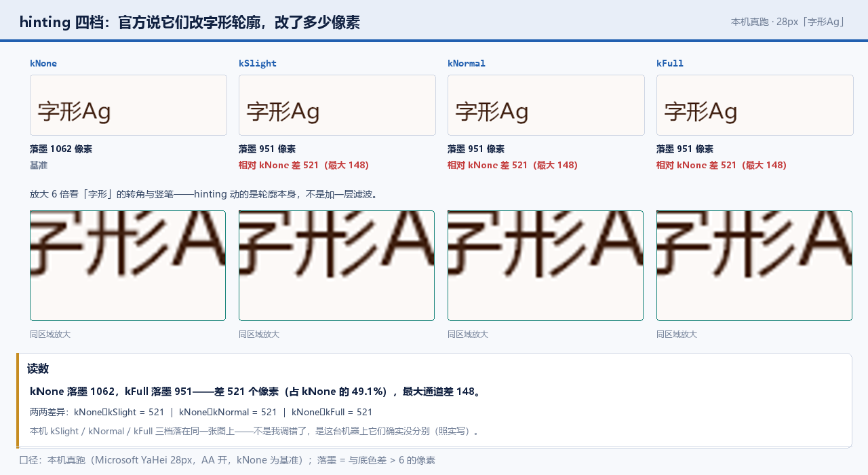868x475 pixels.
Task: Click 同区域放大 caption under the kFull zoom
Action: (x=677, y=335)
